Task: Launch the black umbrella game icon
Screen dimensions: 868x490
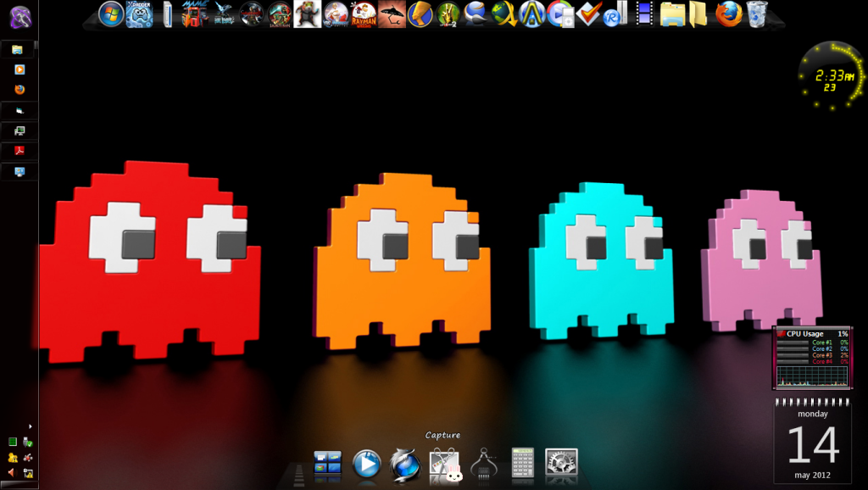Action: pos(392,14)
